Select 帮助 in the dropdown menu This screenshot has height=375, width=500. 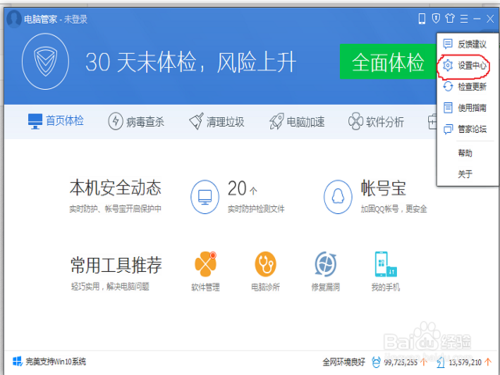tap(465, 153)
